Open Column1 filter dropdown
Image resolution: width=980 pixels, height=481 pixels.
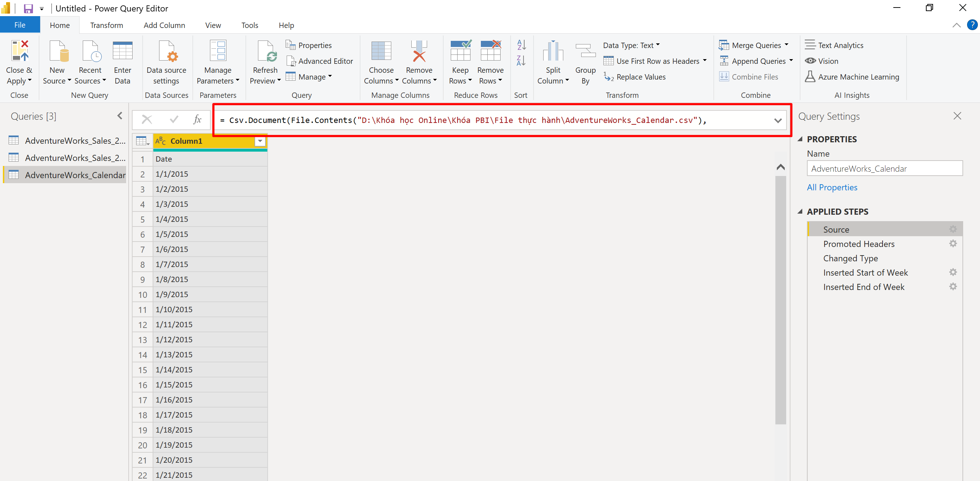pyautogui.click(x=260, y=141)
